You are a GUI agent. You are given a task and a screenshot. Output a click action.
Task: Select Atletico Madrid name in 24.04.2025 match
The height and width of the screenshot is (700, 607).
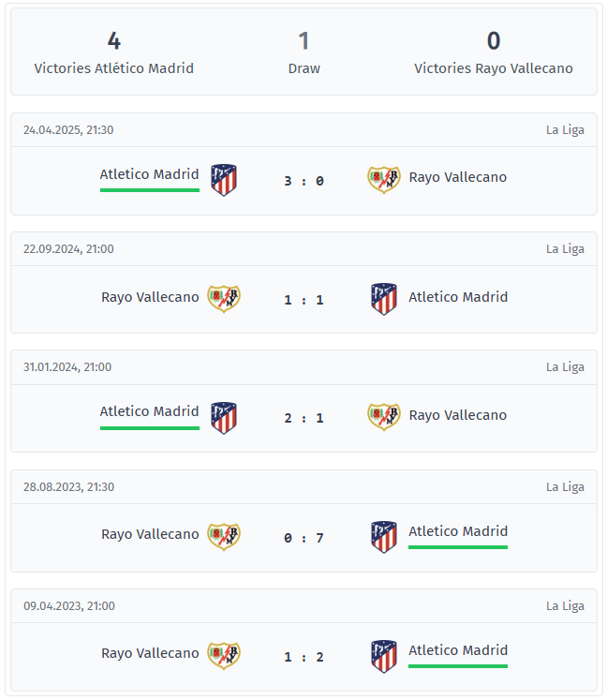(x=150, y=174)
